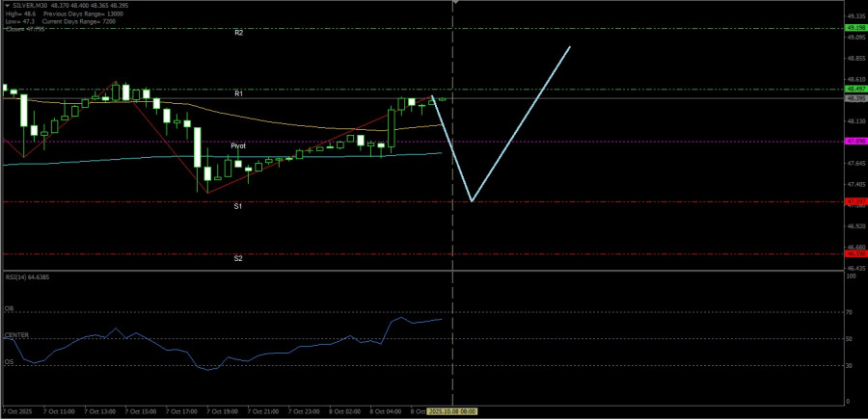Click the SILVER,M30 chart title arrow
This screenshot has width=868, height=420.
(x=6, y=6)
